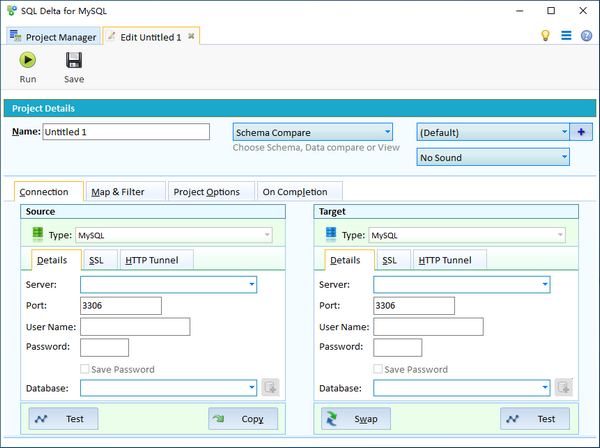Select the Target SSL tab
Viewport: 600px width, 448px height.
click(393, 260)
